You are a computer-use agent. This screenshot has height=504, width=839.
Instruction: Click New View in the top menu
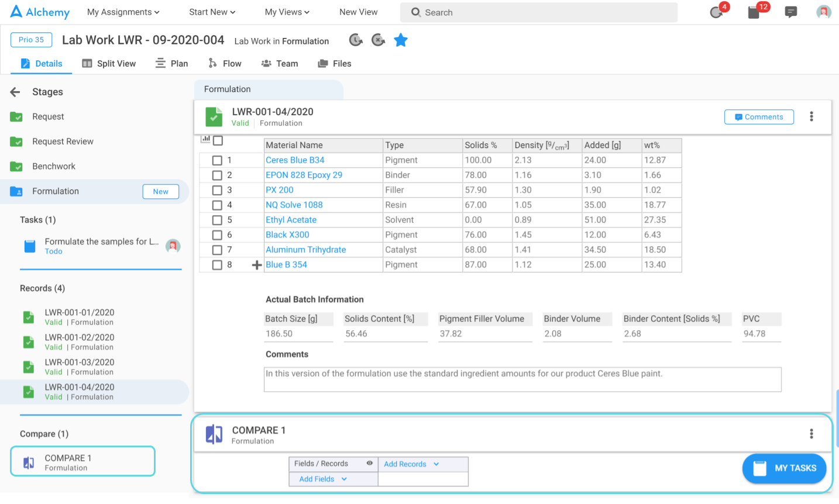coord(359,12)
